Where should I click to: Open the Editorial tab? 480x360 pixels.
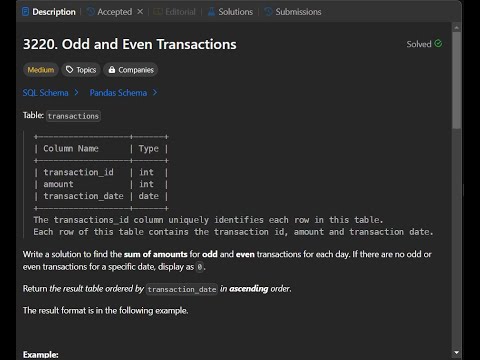[175, 12]
